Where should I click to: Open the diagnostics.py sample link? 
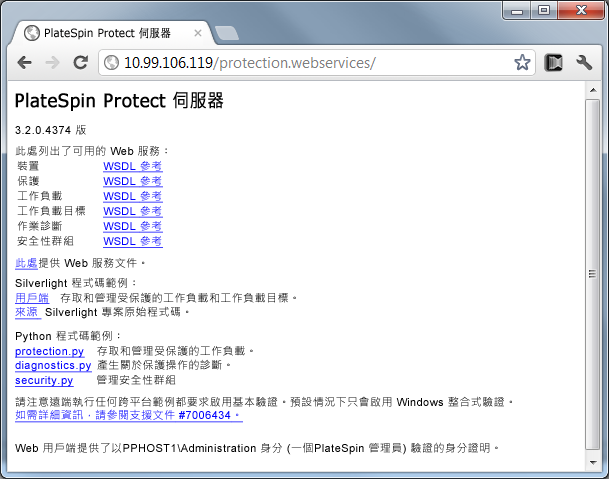click(53, 366)
